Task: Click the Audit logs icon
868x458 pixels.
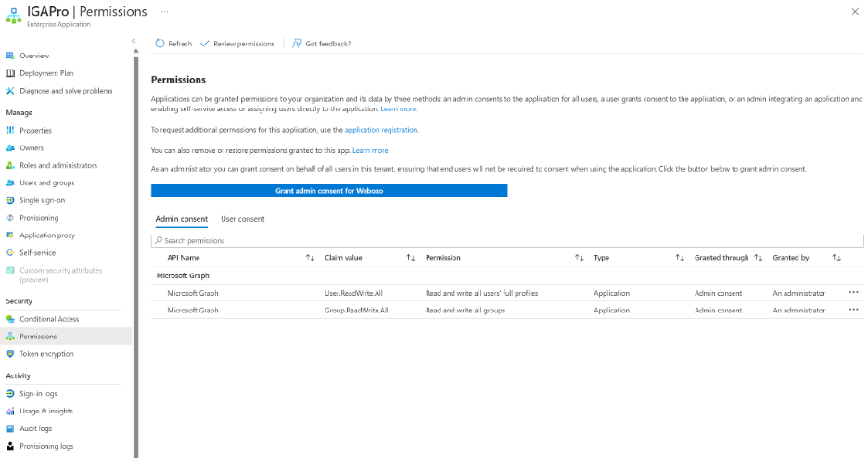Action: [x=10, y=428]
